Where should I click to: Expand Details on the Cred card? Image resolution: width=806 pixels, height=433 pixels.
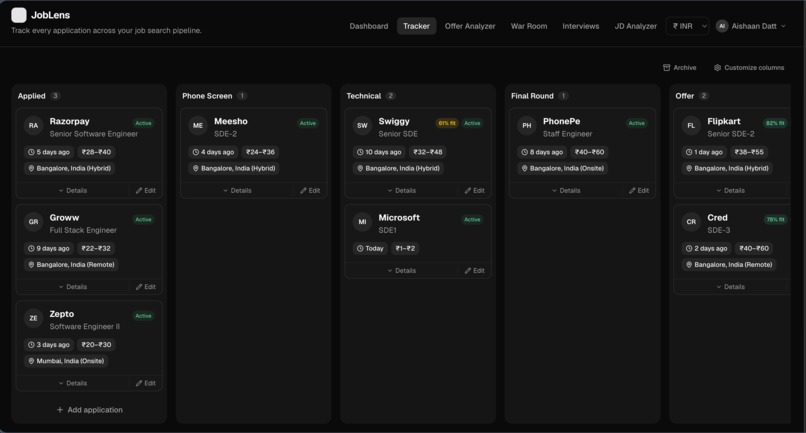click(730, 286)
